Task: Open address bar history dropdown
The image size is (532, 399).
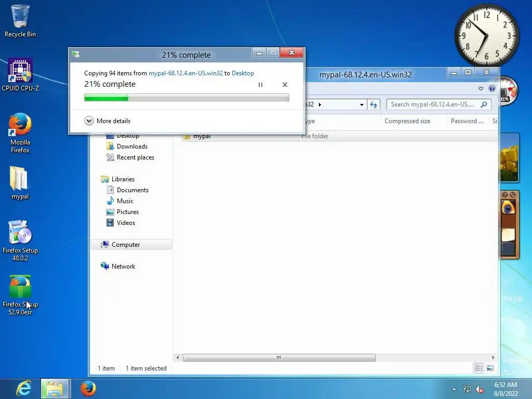Action: 362,104
